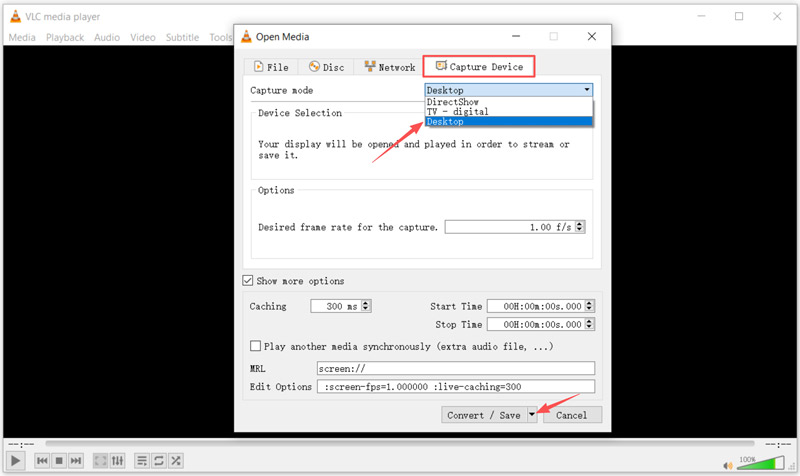Toggle the shuffle random icon
This screenshot has height=476, width=800.
[176, 461]
